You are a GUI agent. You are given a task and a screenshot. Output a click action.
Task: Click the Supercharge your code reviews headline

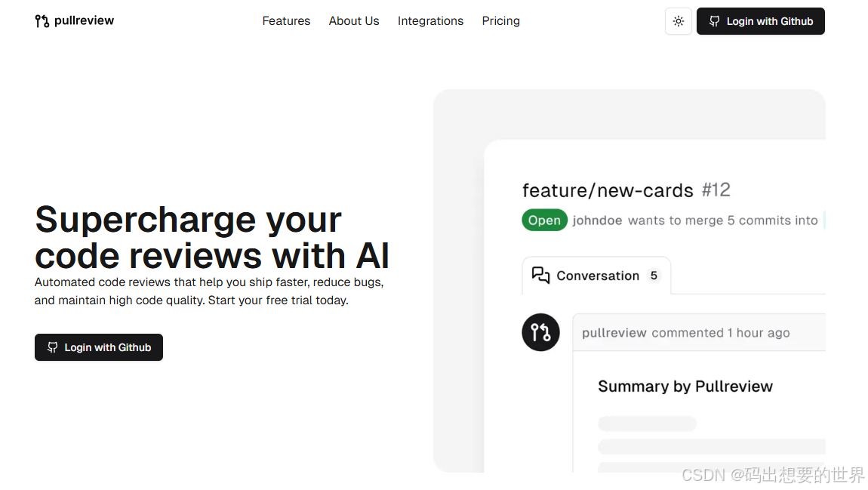point(212,238)
